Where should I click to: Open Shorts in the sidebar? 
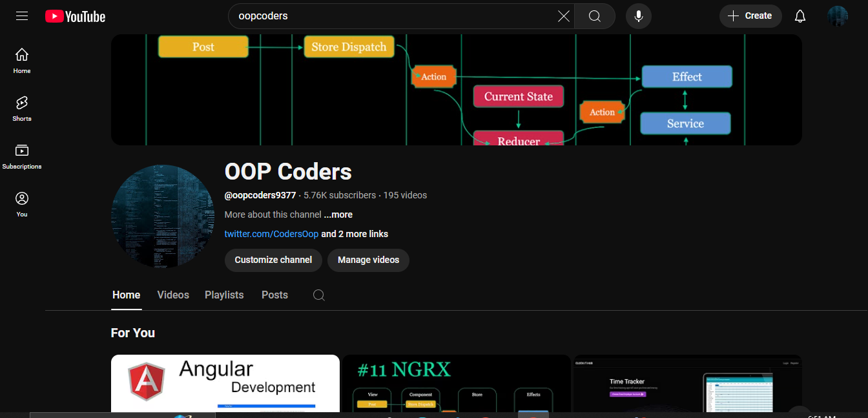22,109
